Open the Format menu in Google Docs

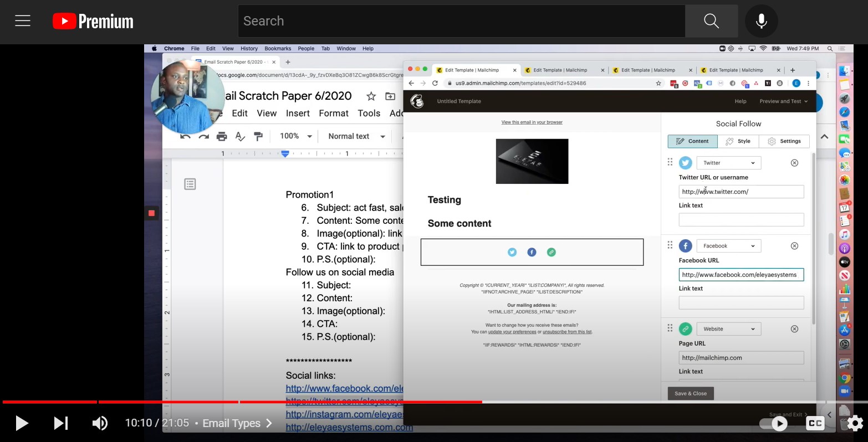(x=334, y=113)
